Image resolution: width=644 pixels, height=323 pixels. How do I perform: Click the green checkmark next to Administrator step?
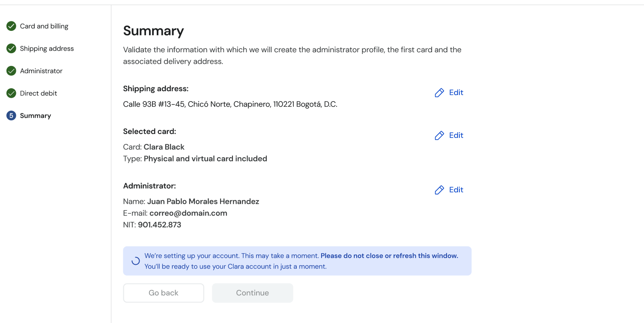(11, 71)
